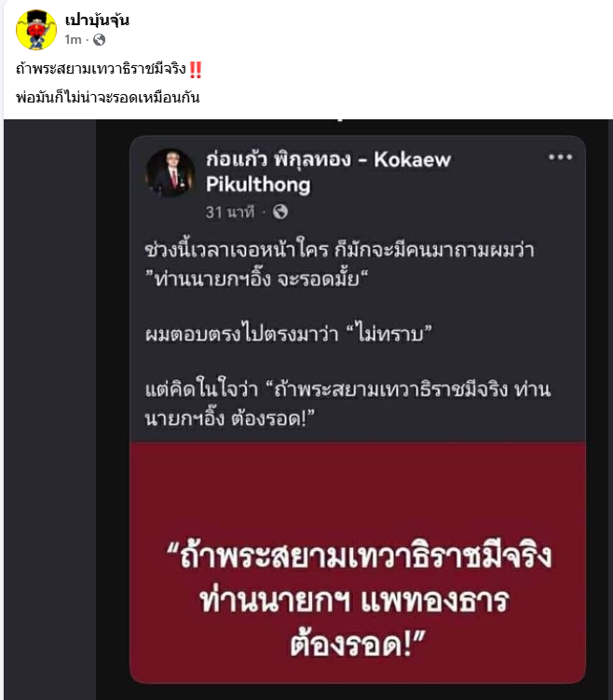Select the caption line พ่อมันก็ไม่น่าจะรอดเหมือนกัน
The image size is (613, 700).
pos(107,97)
